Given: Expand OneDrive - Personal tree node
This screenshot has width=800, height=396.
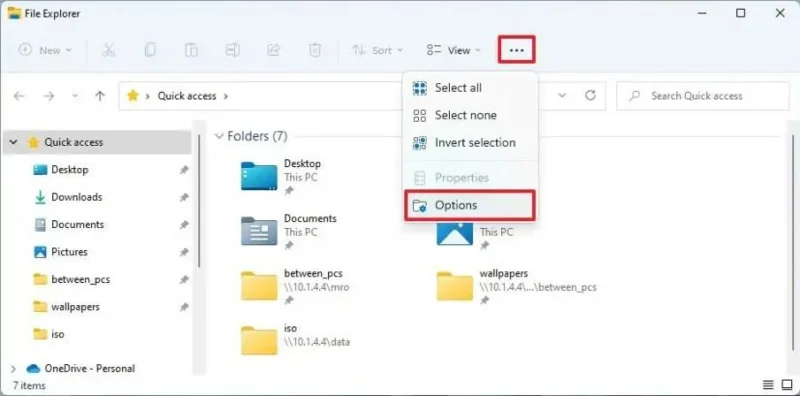Looking at the screenshot, I should [13, 368].
